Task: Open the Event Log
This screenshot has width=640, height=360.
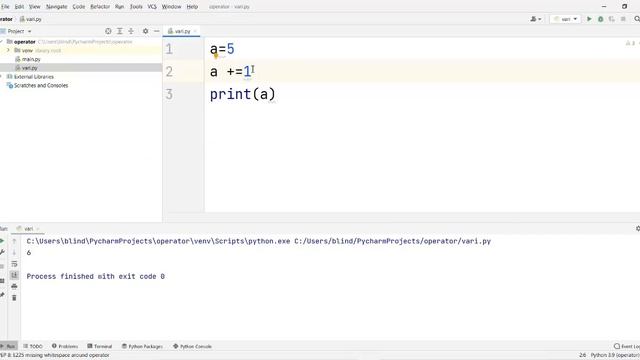Action: (627, 346)
